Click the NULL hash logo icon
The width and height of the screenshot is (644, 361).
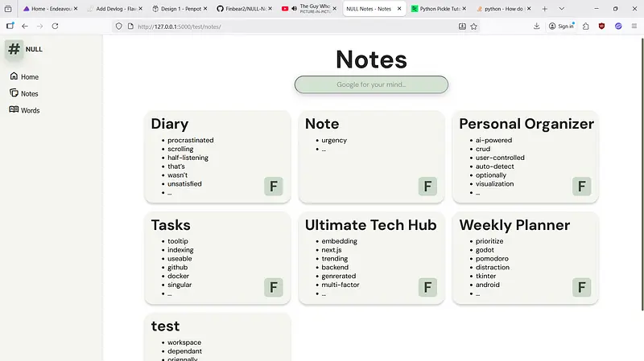click(14, 49)
